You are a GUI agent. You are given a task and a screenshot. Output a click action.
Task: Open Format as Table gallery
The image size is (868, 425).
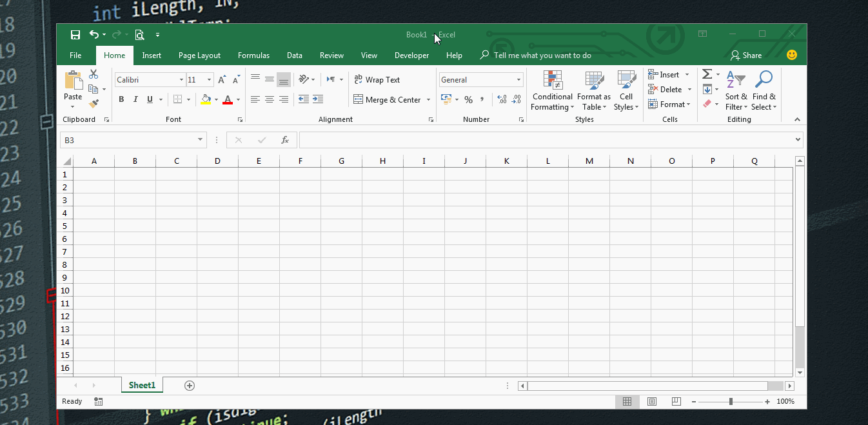[593, 91]
